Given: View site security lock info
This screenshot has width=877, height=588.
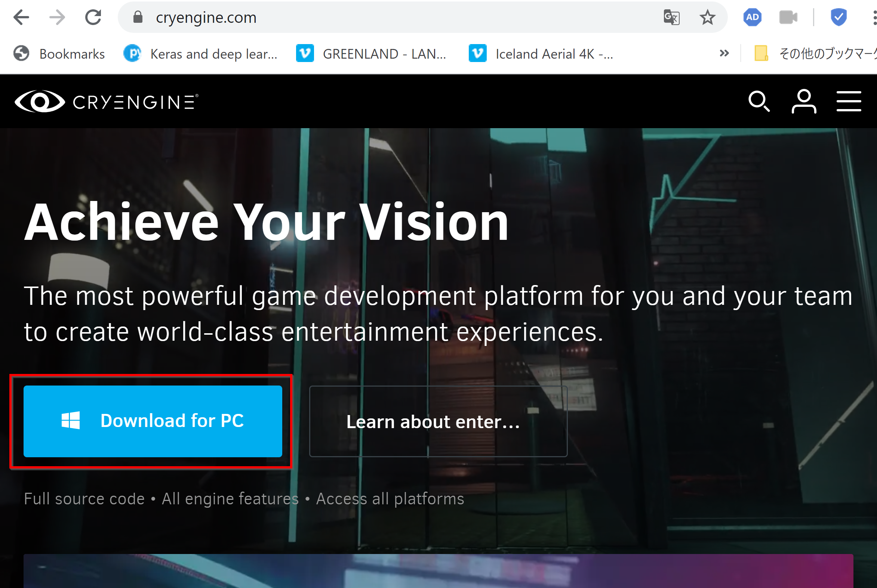Looking at the screenshot, I should pyautogui.click(x=138, y=17).
